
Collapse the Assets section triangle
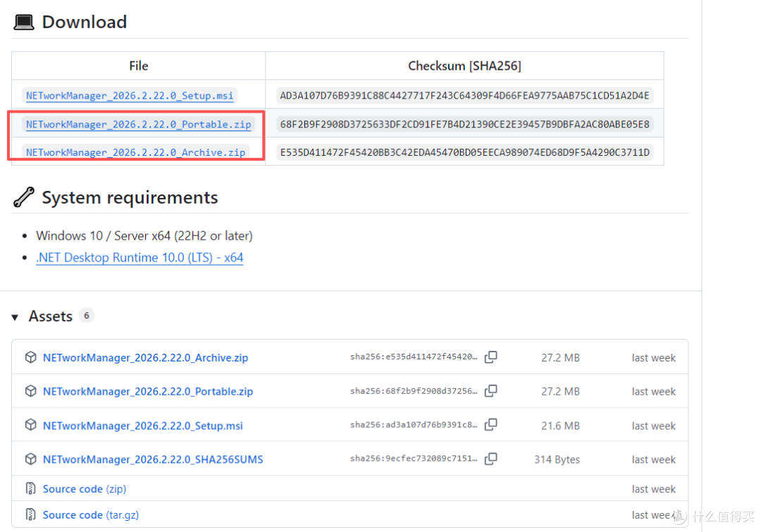[15, 317]
